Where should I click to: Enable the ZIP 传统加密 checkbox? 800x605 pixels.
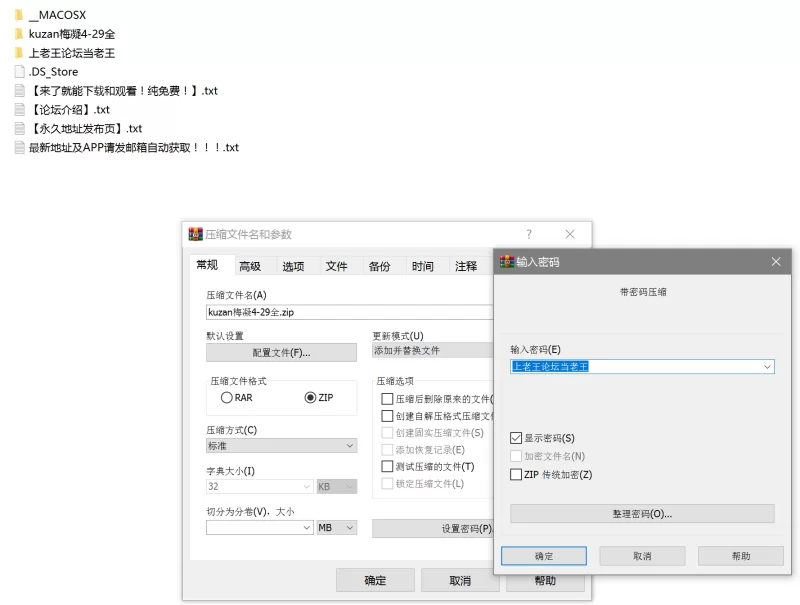pos(516,475)
